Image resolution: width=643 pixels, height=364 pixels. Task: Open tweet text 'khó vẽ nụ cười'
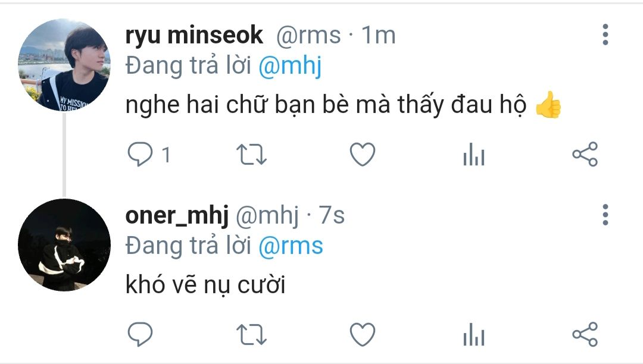click(205, 286)
